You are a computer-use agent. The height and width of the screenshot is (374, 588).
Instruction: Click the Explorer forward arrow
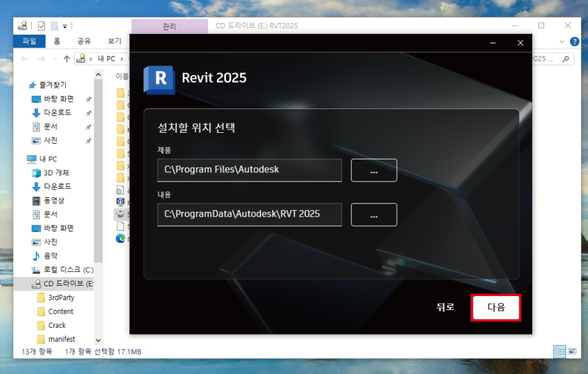tap(41, 58)
